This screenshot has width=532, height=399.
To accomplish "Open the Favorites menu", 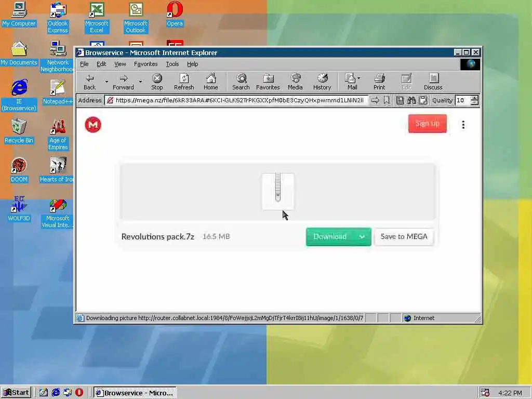I will point(145,64).
